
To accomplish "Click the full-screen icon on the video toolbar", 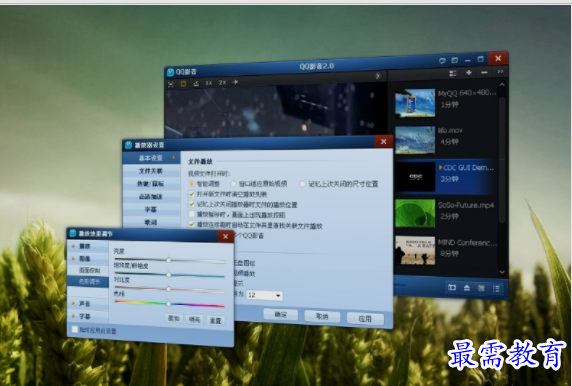I will click(171, 84).
